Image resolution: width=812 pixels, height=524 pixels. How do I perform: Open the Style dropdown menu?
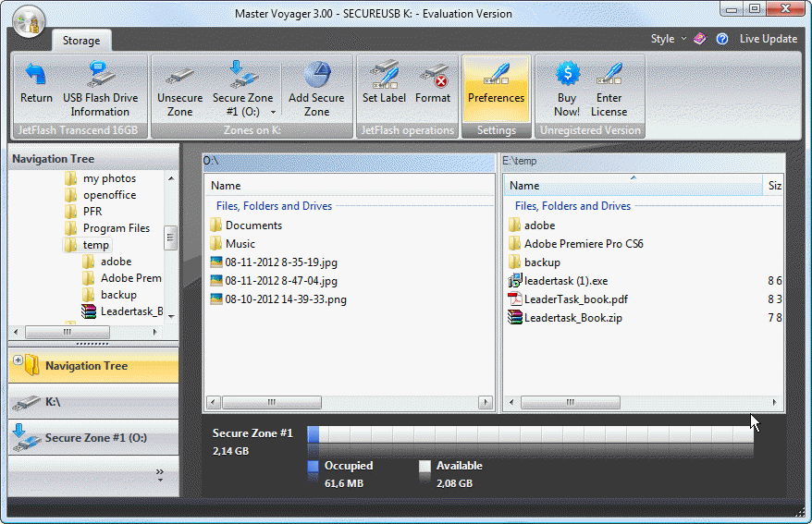[x=668, y=39]
